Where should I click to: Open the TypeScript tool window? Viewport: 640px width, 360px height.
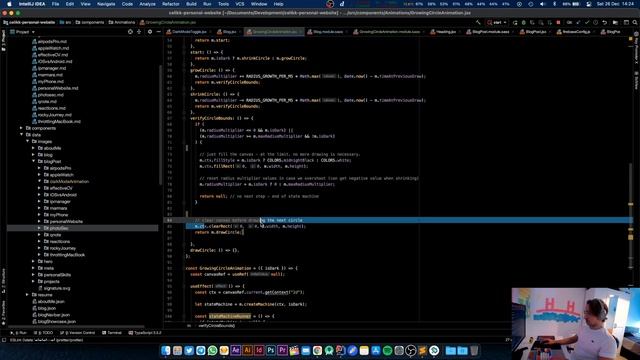145,333
